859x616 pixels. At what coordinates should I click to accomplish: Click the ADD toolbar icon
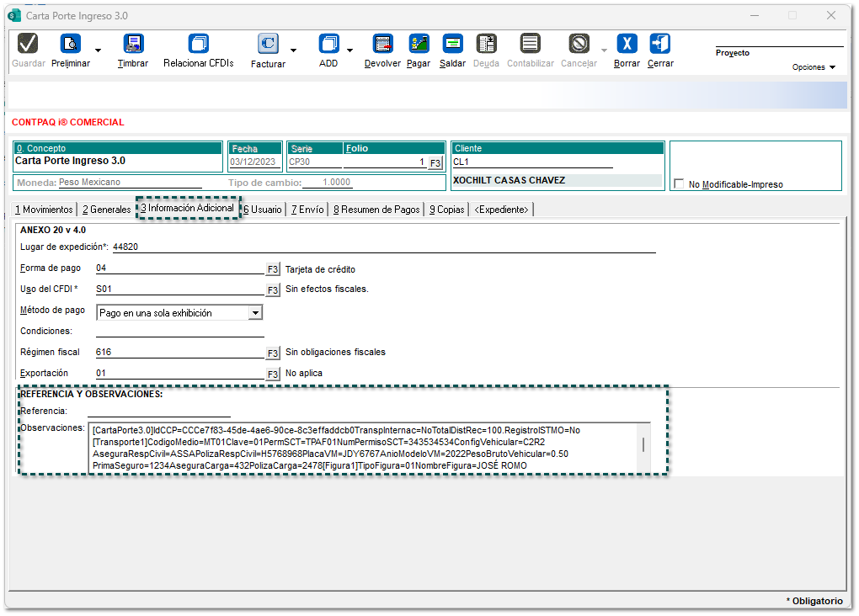tap(328, 45)
